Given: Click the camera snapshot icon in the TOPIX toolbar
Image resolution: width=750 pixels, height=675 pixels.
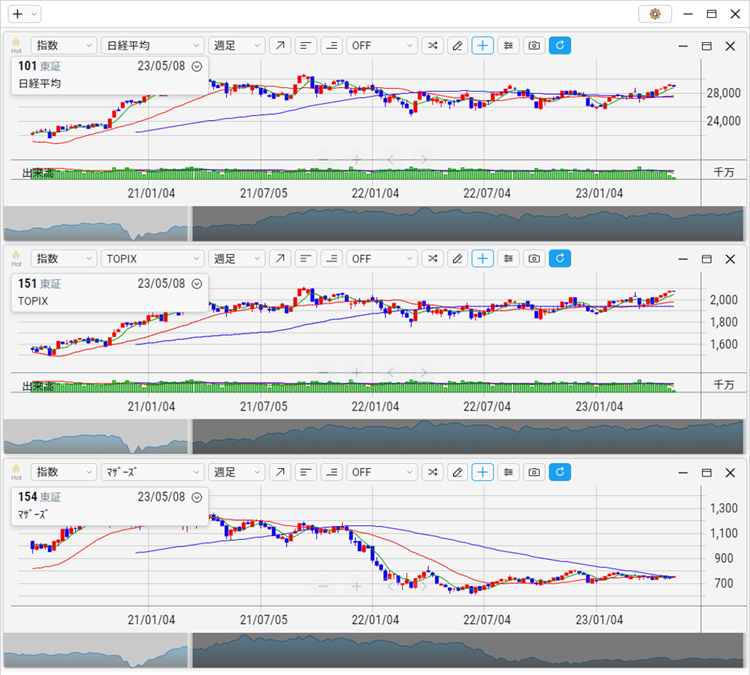Looking at the screenshot, I should [534, 259].
